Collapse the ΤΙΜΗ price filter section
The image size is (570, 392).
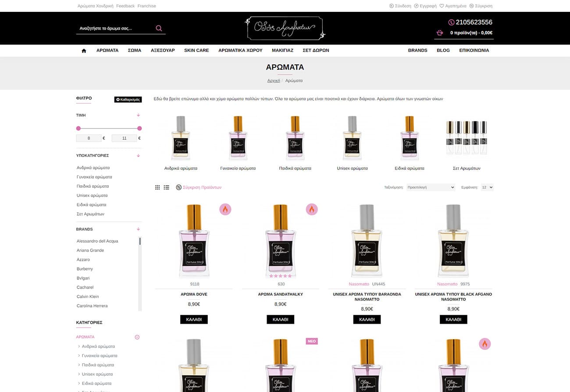click(138, 115)
